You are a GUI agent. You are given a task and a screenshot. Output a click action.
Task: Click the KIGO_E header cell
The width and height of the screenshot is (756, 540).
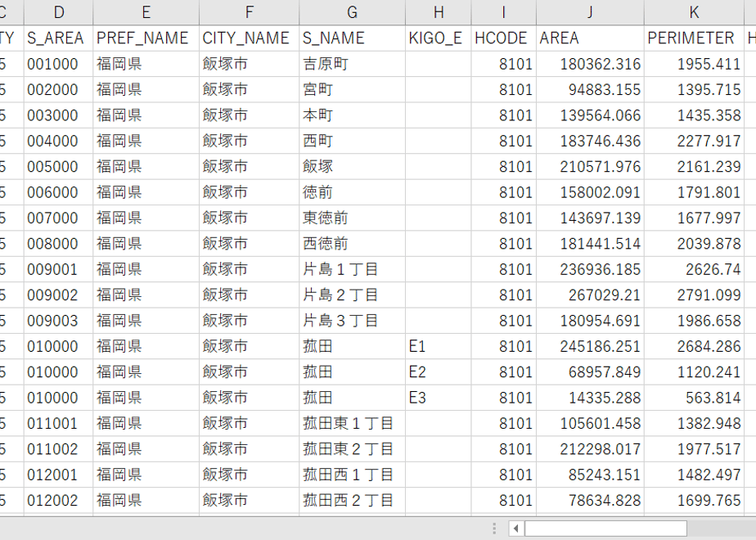439,38
